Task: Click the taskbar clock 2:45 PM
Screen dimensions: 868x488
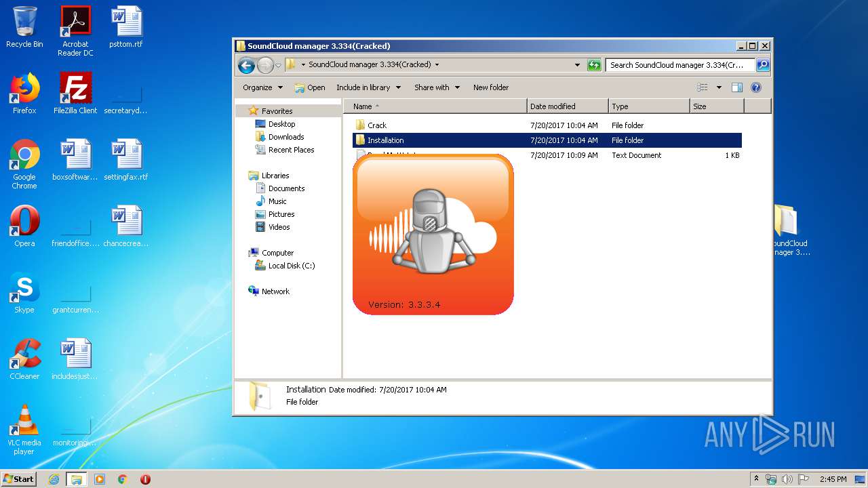Action: (833, 479)
